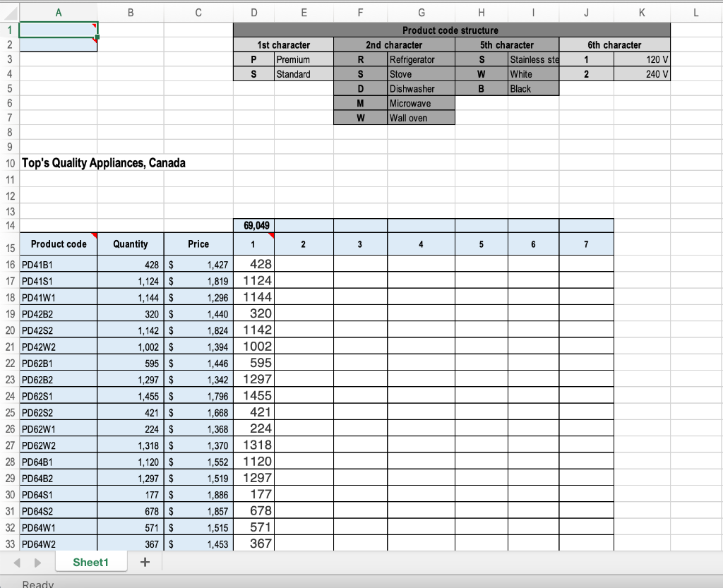Image resolution: width=723 pixels, height=588 pixels.
Task: Select the 120 V cell in the code table
Action: [642, 59]
